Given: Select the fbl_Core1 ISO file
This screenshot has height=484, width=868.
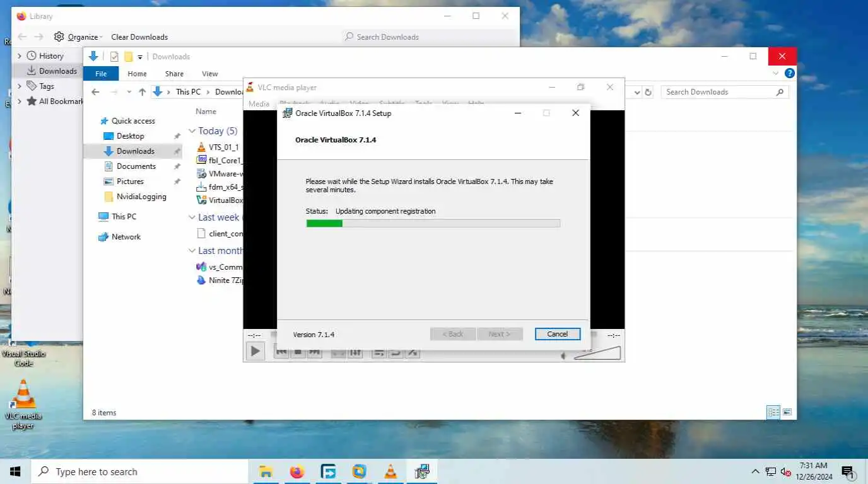Looking at the screenshot, I should (220, 160).
